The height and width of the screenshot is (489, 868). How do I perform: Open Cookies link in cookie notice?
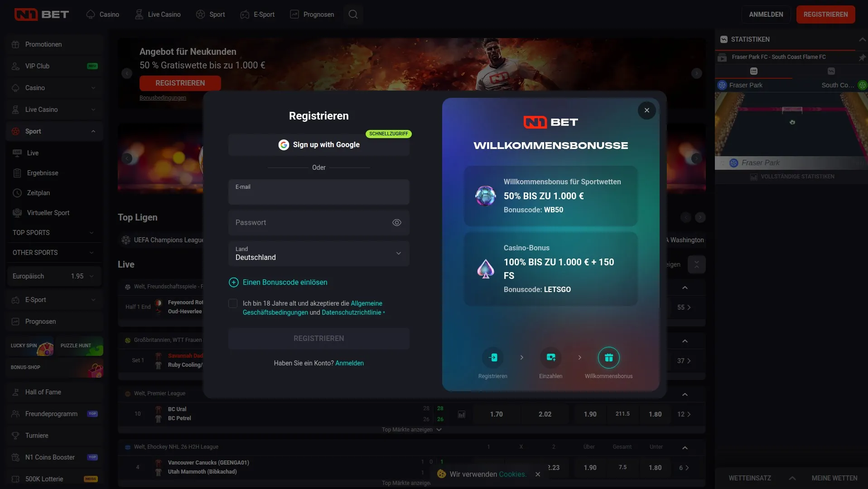coord(512,475)
